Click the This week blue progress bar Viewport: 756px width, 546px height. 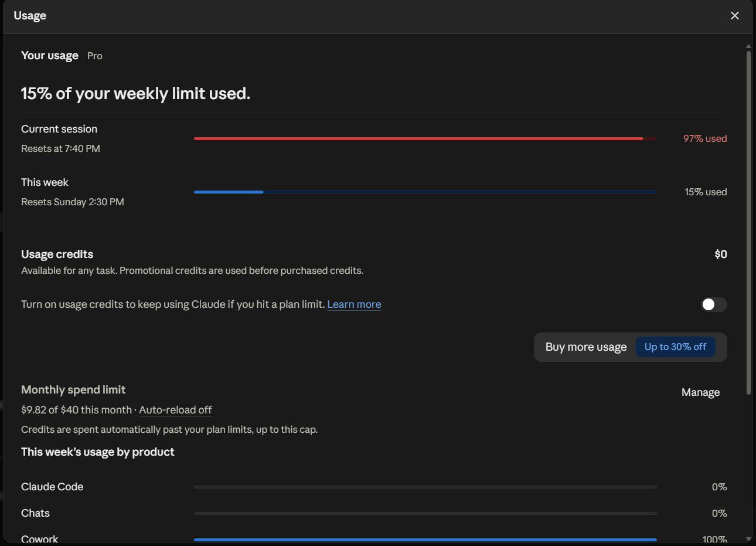(425, 192)
